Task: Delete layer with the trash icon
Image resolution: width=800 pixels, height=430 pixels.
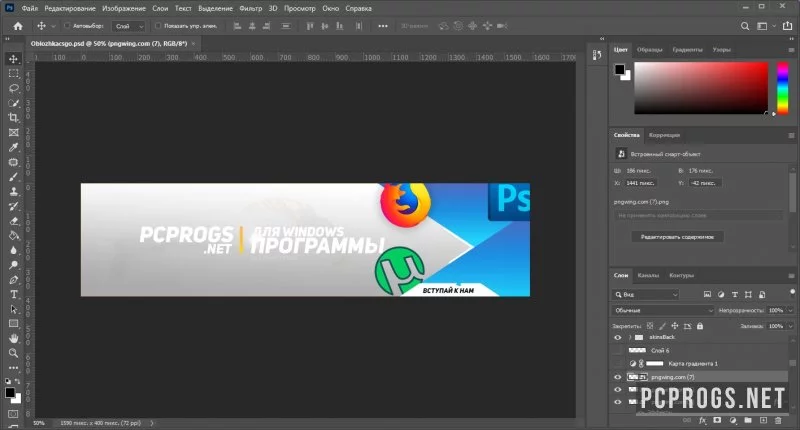Action: pos(778,420)
